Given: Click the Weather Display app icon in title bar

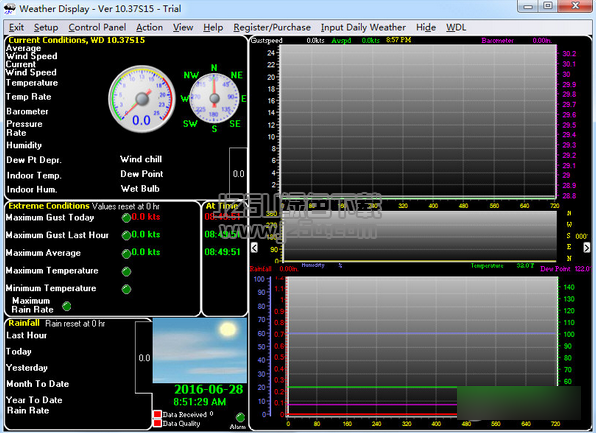Looking at the screenshot, I should (10, 8).
